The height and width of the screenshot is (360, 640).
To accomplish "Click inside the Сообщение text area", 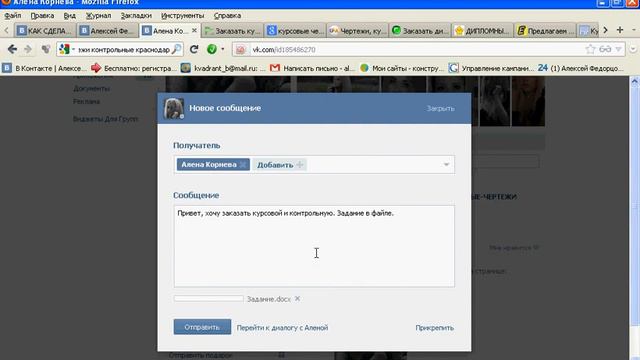I will [314, 246].
